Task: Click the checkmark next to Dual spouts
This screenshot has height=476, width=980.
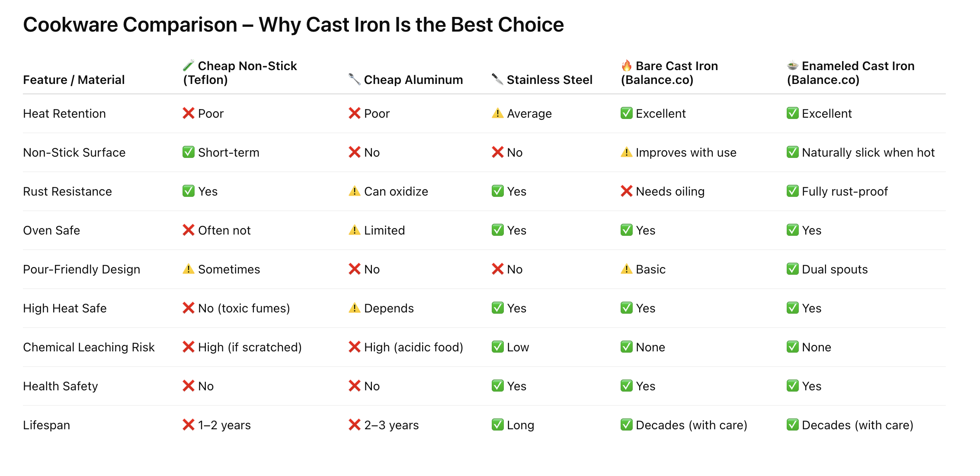Action: [792, 269]
